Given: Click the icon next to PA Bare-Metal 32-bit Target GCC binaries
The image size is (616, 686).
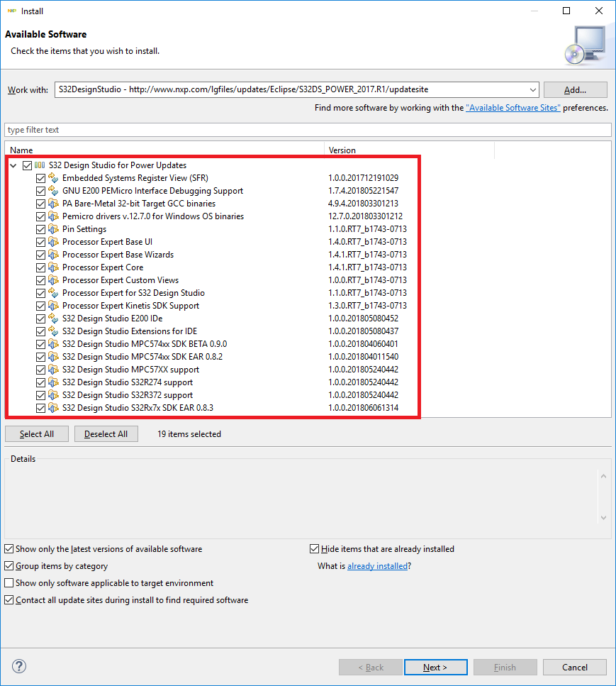Looking at the screenshot, I should click(53, 204).
